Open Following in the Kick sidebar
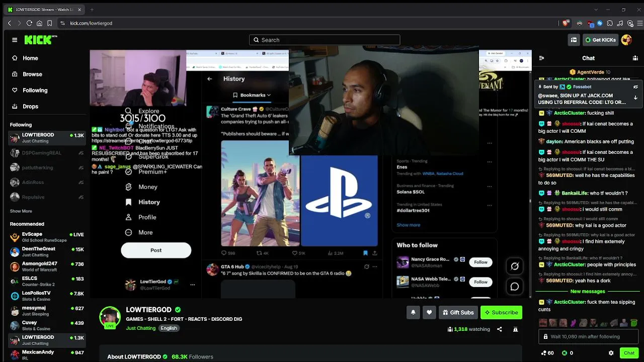 (x=35, y=90)
